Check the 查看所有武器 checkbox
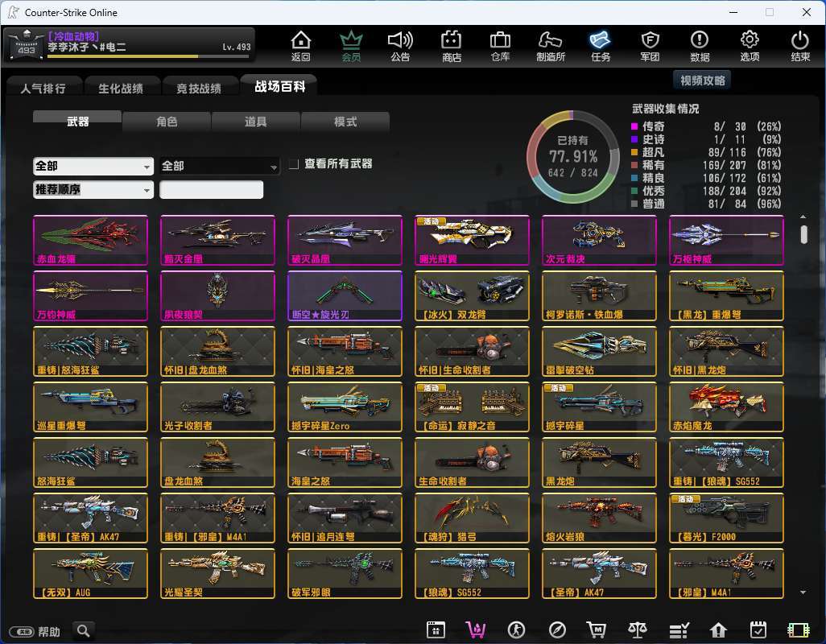This screenshot has height=644, width=826. tap(294, 164)
